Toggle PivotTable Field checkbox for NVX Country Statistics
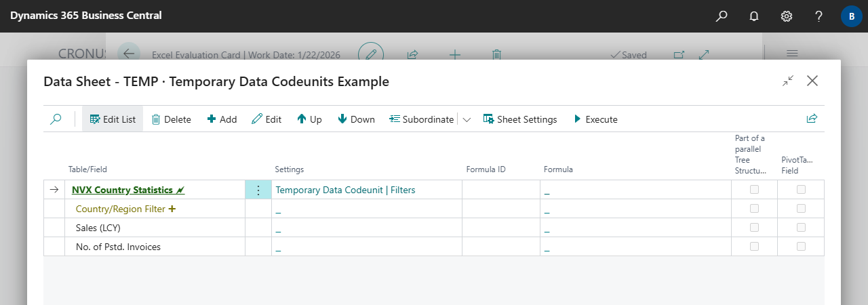Image resolution: width=868 pixels, height=305 pixels. pos(802,190)
